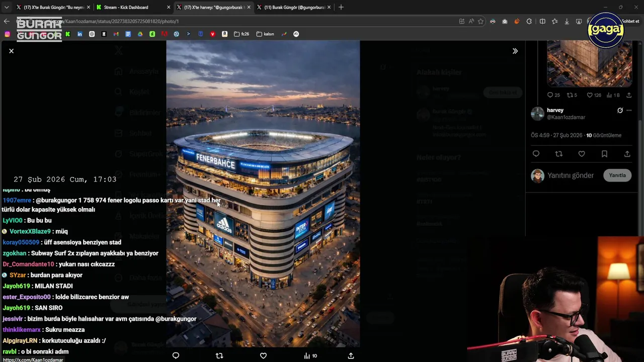
Task: Open harvey's profile avatar
Action: pyautogui.click(x=537, y=114)
